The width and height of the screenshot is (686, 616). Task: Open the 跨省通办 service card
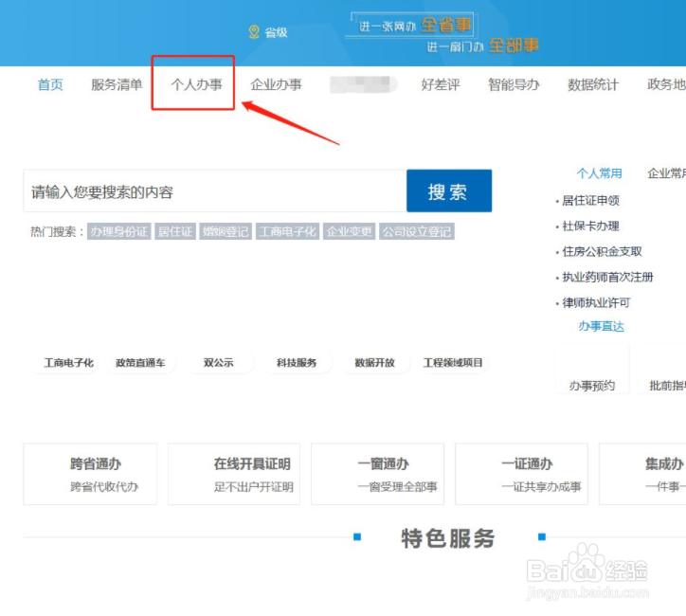[x=90, y=474]
